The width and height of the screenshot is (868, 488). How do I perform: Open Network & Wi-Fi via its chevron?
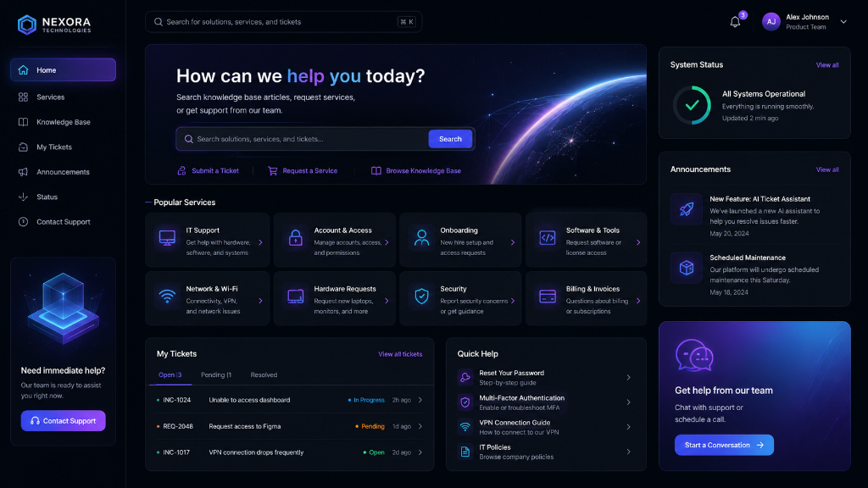point(261,301)
